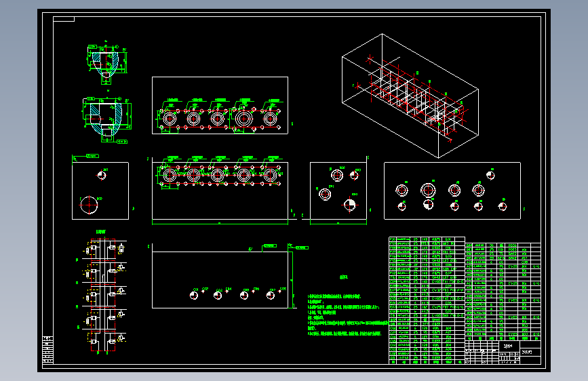Click the smaller upper hatched cross-section detail
Image resolution: width=588 pixels, height=381 pixels.
click(x=107, y=62)
